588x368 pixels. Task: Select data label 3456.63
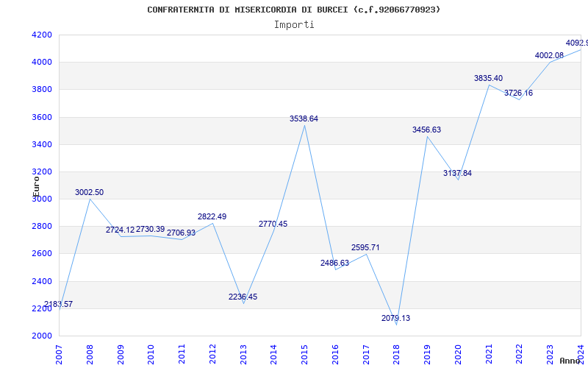click(x=427, y=130)
